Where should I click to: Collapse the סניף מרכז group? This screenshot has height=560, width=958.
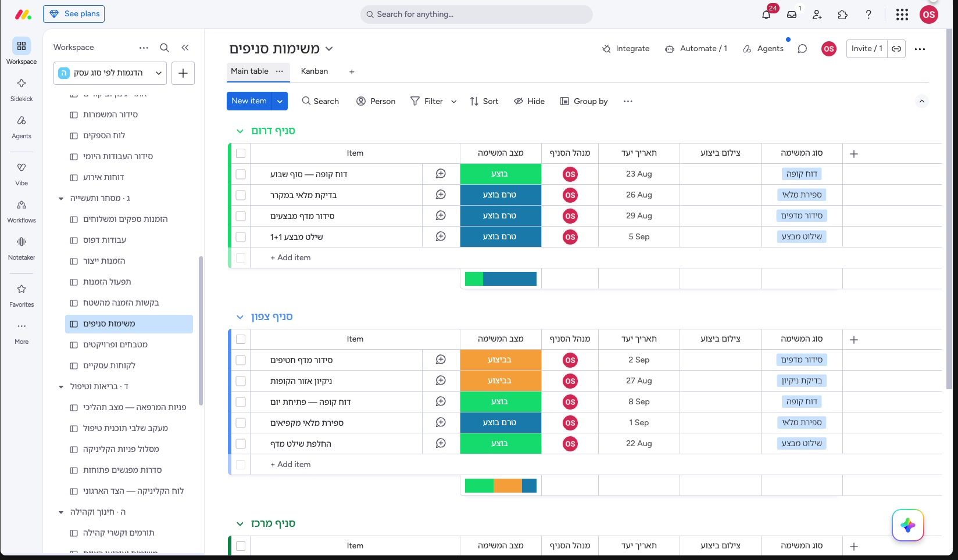[239, 524]
